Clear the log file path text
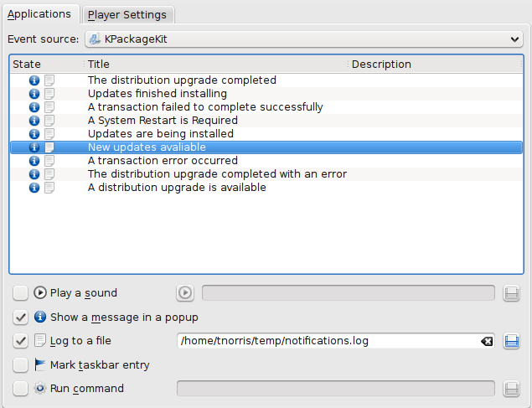The image size is (532, 408). (x=487, y=341)
